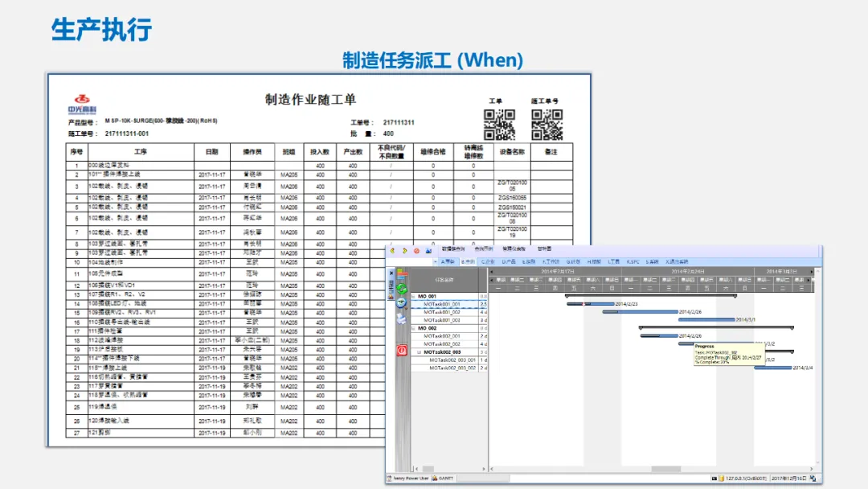
Task: Click the Gantt bar ending 2014/2/26 for MOTask001_002
Action: pyautogui.click(x=640, y=312)
